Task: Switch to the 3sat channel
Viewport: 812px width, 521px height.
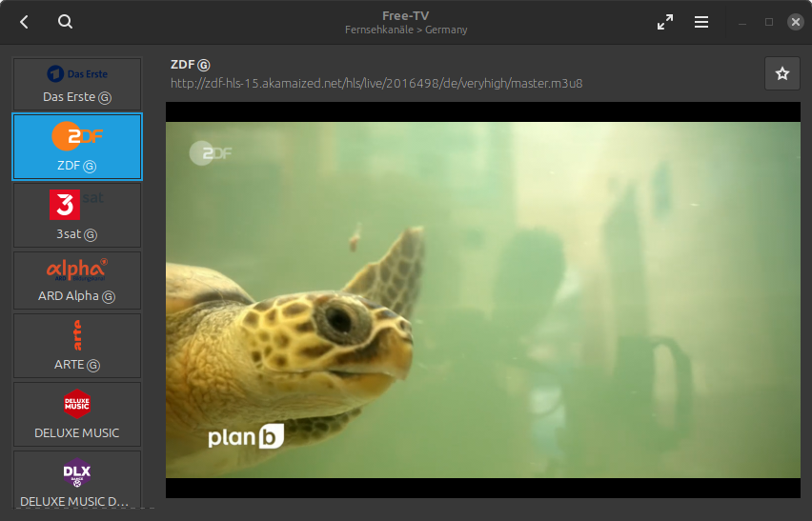Action: point(77,215)
